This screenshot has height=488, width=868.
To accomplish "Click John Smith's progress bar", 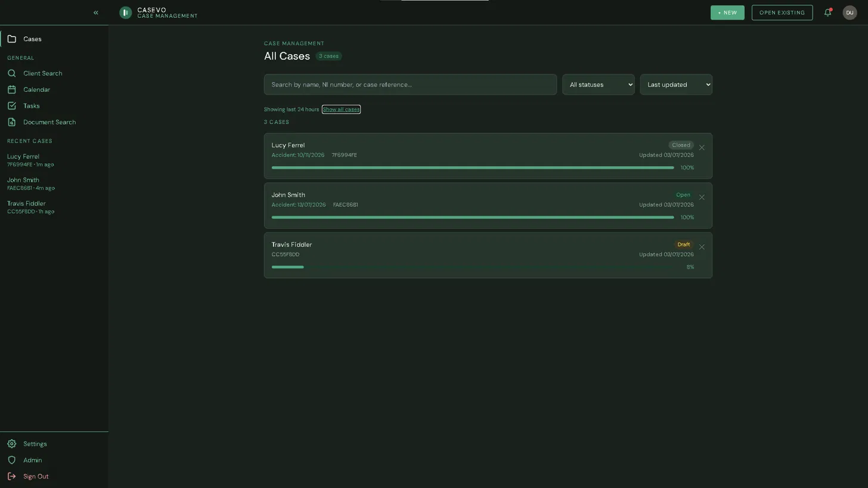I will coord(473,217).
